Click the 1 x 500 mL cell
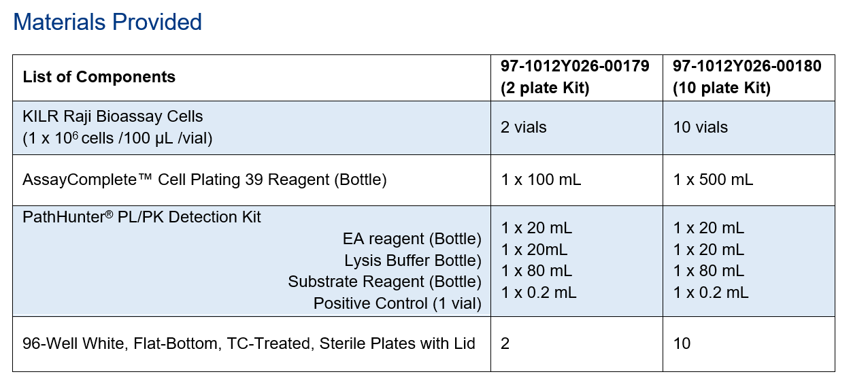 pos(714,180)
